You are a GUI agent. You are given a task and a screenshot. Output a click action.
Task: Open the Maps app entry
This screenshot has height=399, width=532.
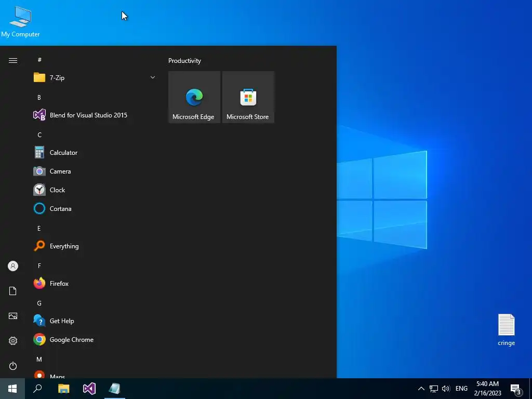pos(95,374)
